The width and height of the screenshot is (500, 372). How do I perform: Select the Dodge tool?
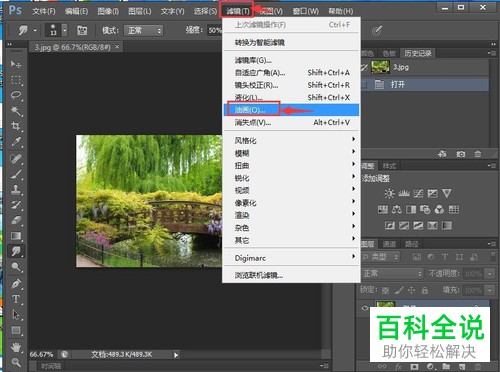16,267
